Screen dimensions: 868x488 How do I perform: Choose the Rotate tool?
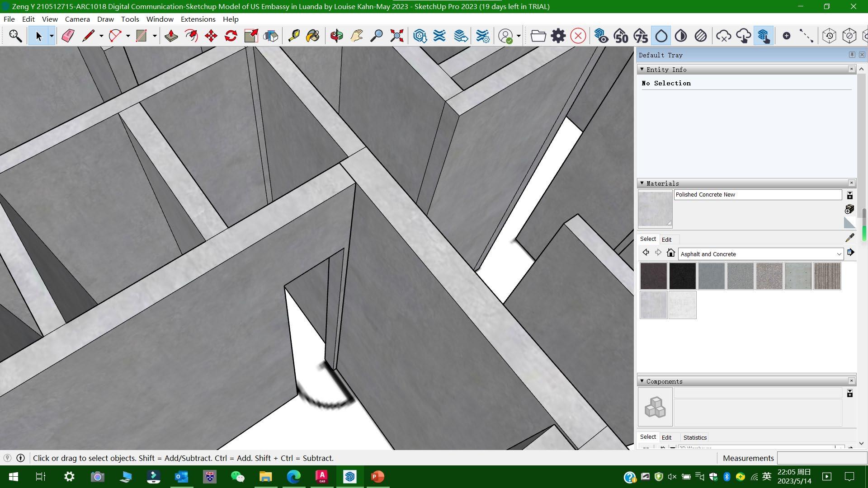tap(231, 36)
